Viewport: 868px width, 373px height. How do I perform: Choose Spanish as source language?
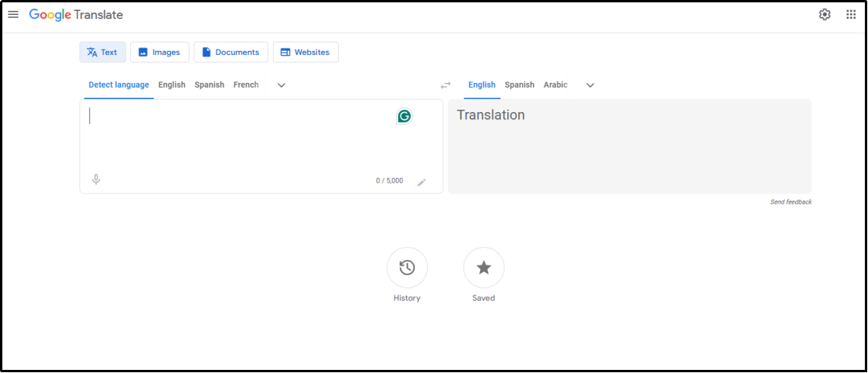tap(209, 85)
